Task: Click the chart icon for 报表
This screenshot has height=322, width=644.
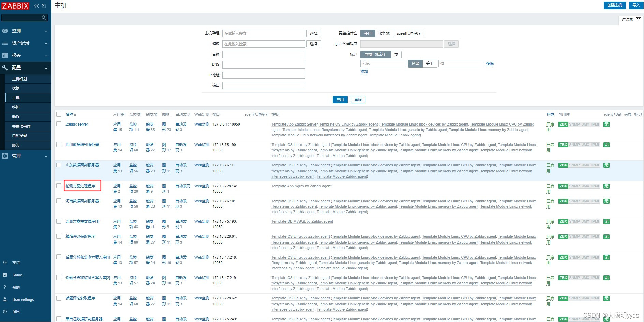Action: (5, 55)
